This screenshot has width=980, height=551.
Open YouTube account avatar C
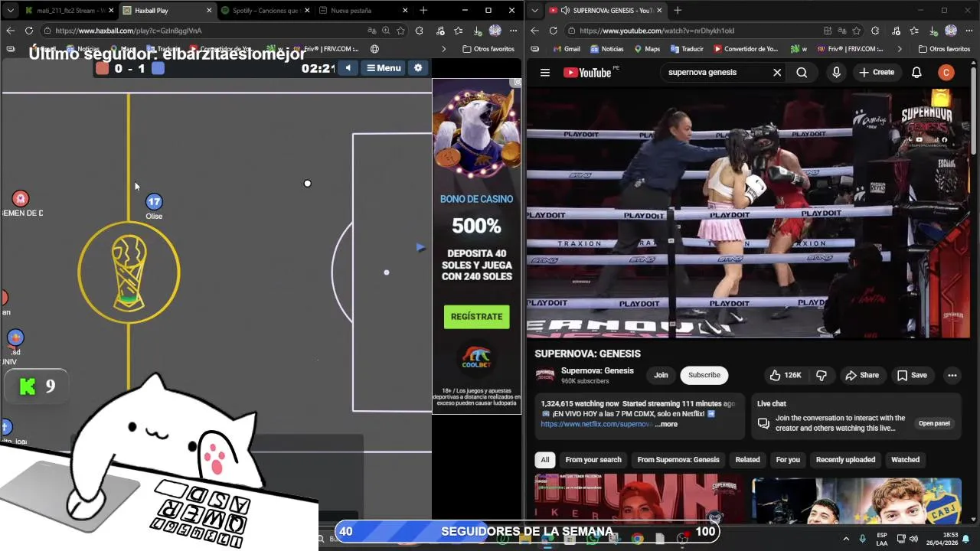(946, 73)
